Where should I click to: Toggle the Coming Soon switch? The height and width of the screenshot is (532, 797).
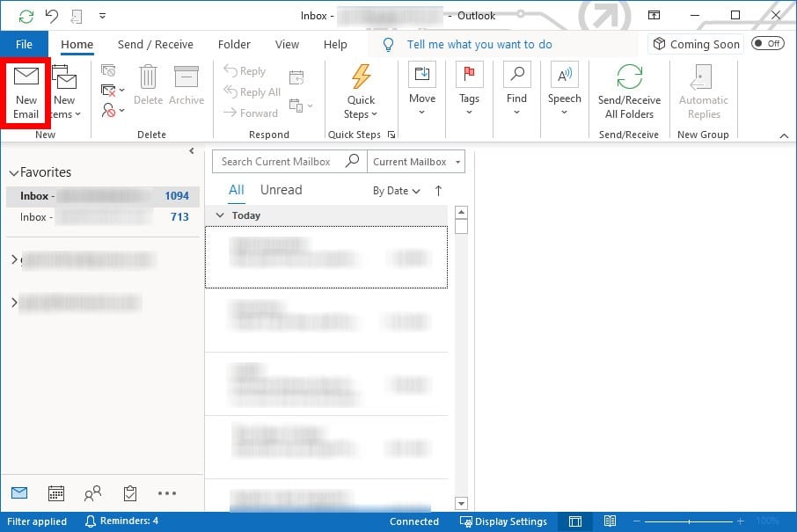click(768, 43)
